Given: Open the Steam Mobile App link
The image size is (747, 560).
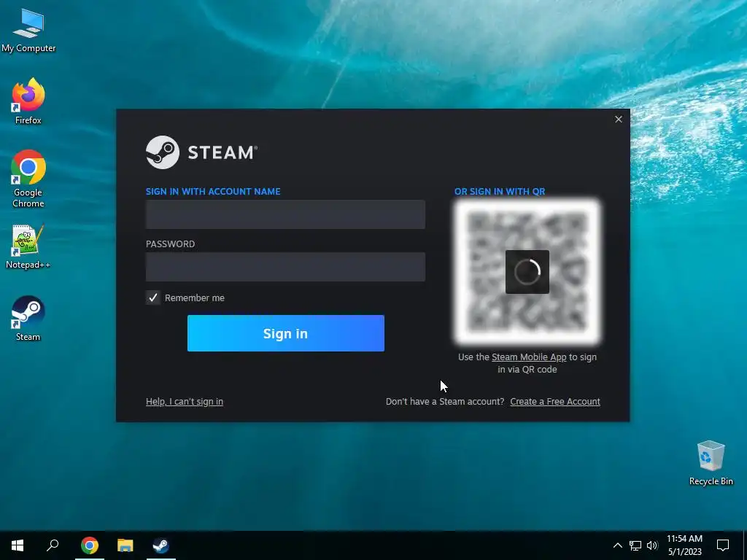Looking at the screenshot, I should (x=529, y=357).
